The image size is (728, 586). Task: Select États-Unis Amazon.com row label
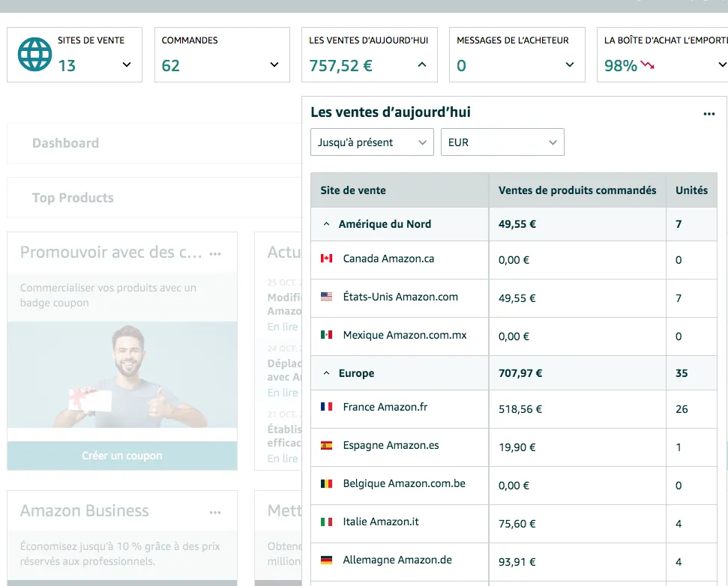[400, 297]
